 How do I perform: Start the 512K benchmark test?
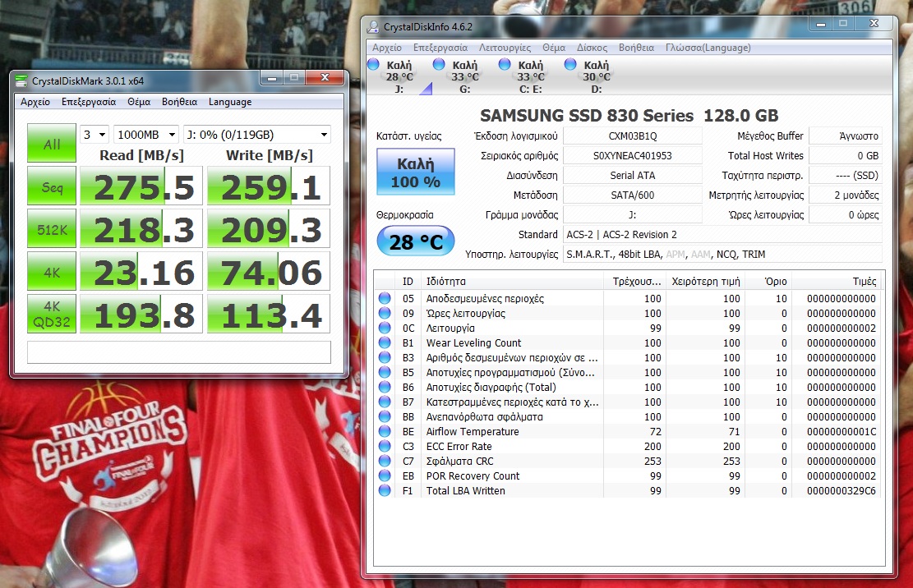point(52,228)
